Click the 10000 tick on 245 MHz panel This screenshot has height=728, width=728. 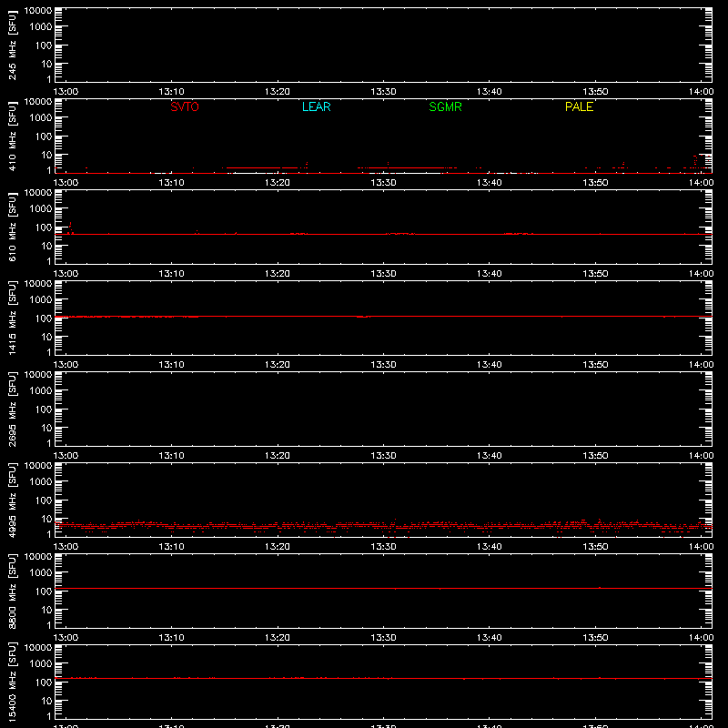[x=38, y=11]
